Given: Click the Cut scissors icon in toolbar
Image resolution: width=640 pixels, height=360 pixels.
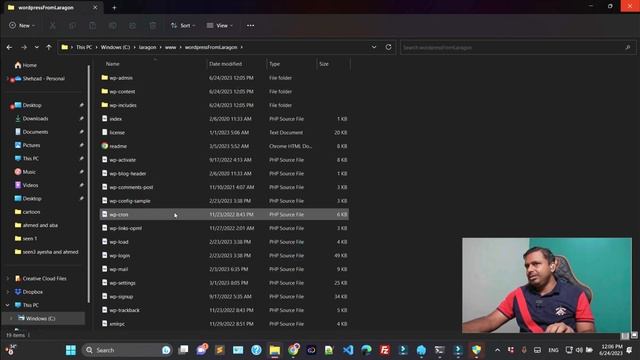Looking at the screenshot, I should (x=53, y=26).
